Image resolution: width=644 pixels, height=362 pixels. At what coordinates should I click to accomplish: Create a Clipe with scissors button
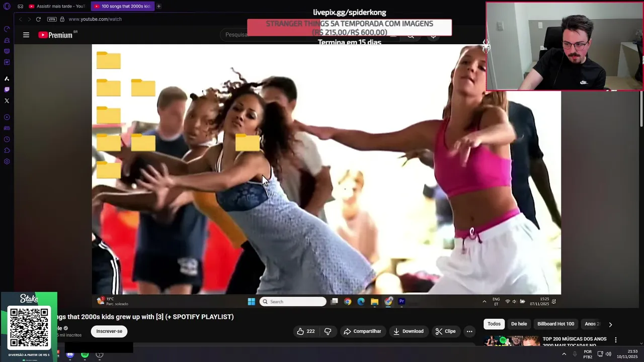coord(446,331)
